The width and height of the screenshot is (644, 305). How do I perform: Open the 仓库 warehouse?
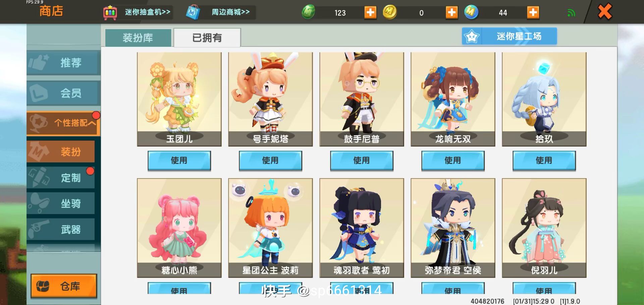tap(64, 286)
